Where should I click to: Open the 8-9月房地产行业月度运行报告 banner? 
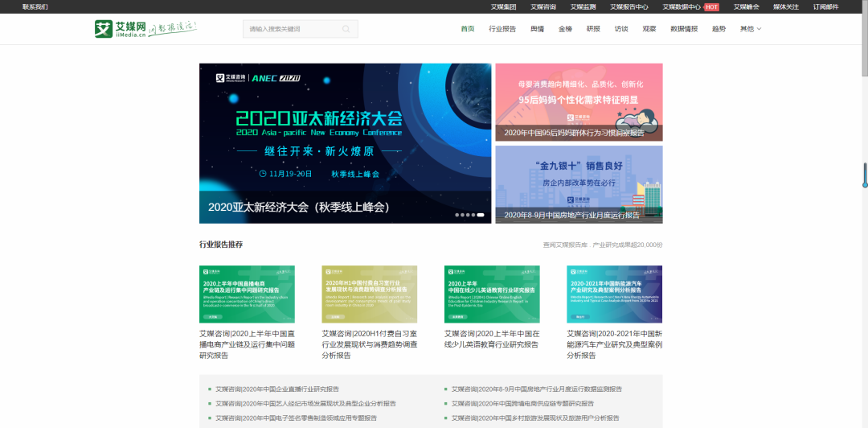(579, 184)
